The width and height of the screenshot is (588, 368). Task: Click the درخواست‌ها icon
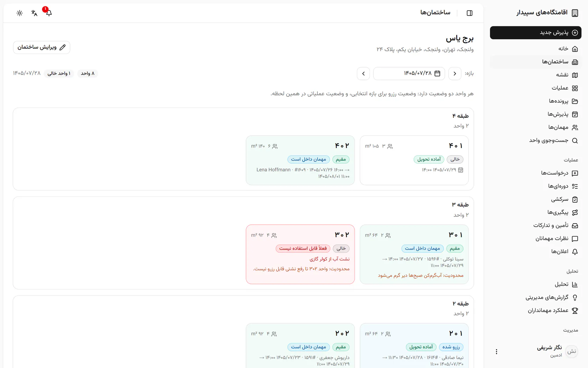coord(575,173)
